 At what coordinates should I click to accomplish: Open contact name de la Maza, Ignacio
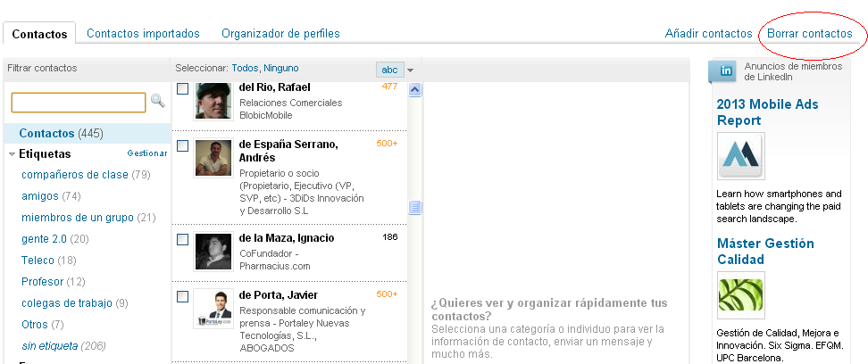coord(287,238)
